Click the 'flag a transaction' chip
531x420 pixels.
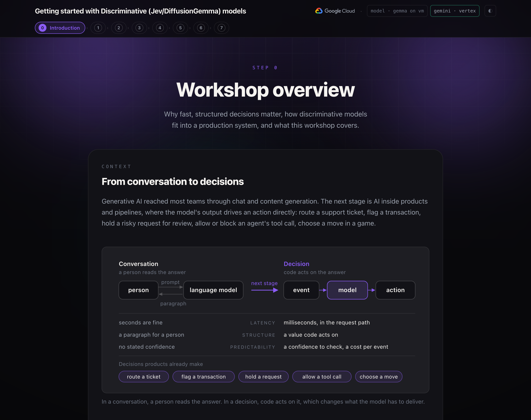click(203, 377)
